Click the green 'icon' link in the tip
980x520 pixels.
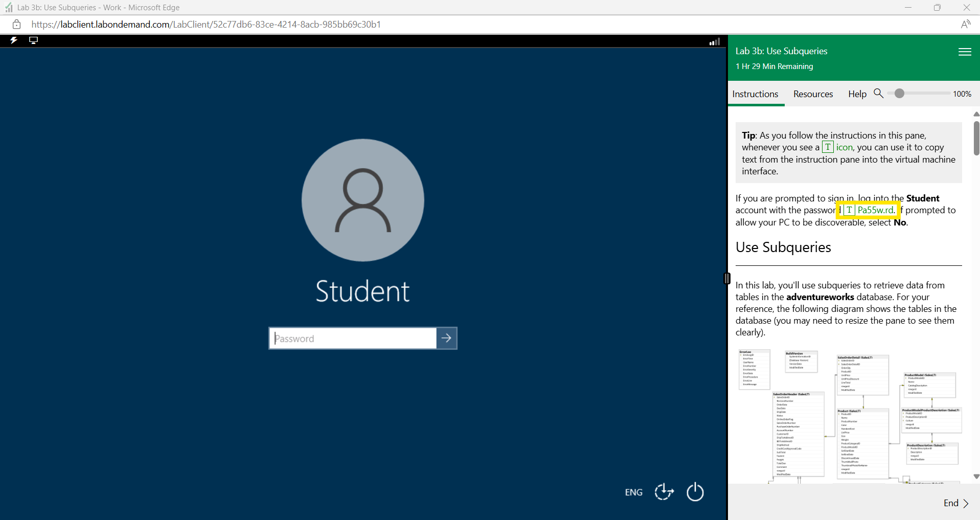[x=845, y=147]
